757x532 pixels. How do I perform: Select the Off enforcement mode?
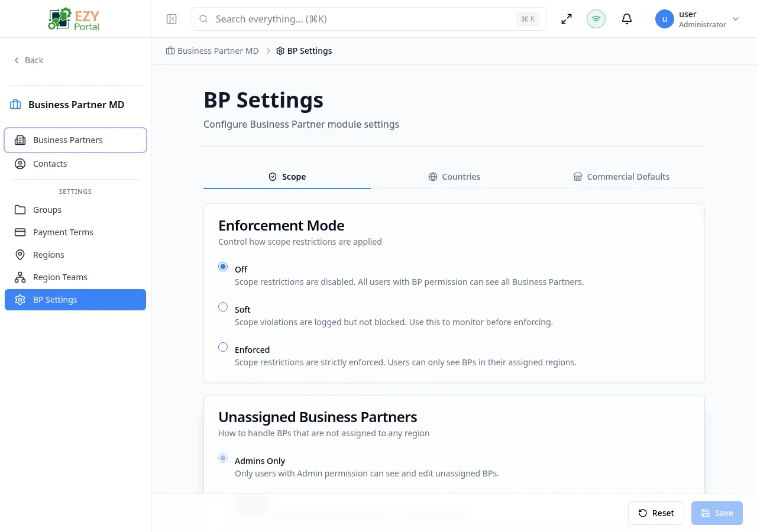223,267
